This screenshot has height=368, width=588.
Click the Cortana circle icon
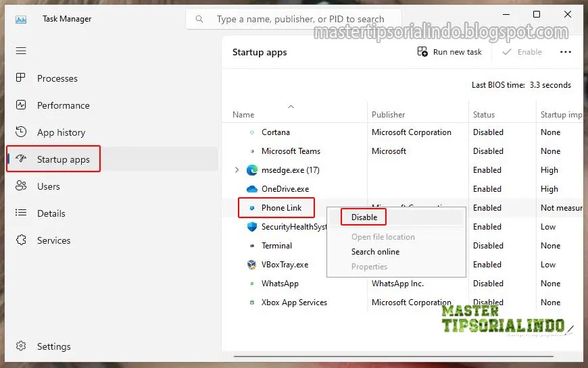click(x=252, y=132)
